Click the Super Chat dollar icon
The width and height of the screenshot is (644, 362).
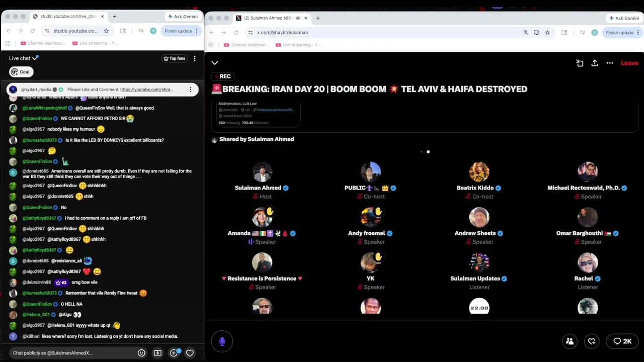157,353
